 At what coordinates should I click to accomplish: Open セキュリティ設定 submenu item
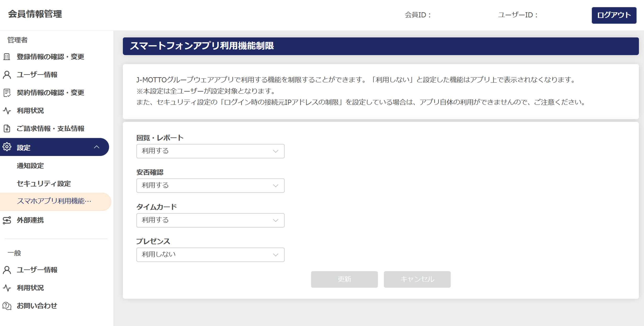pyautogui.click(x=44, y=184)
